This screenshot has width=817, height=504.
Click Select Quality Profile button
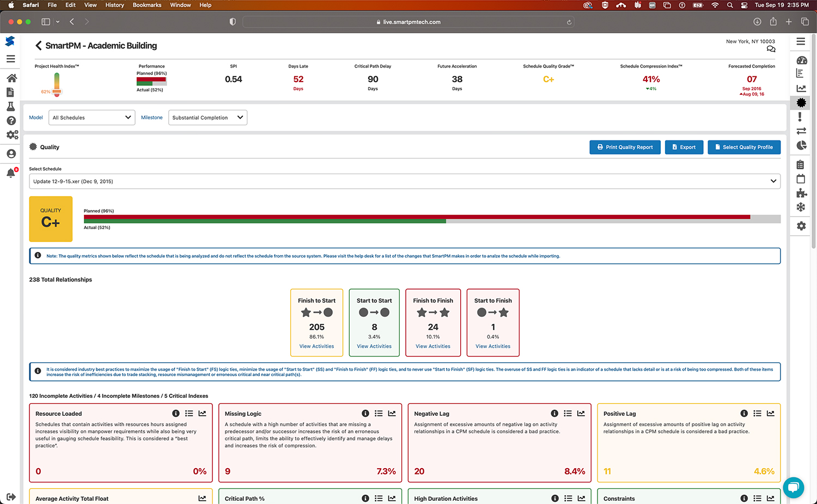[x=744, y=147]
